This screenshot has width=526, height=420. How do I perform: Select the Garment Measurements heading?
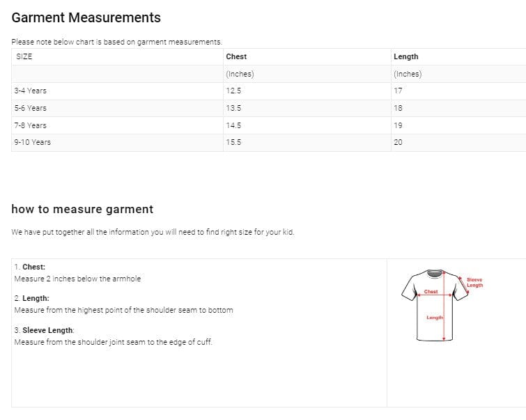click(x=86, y=17)
